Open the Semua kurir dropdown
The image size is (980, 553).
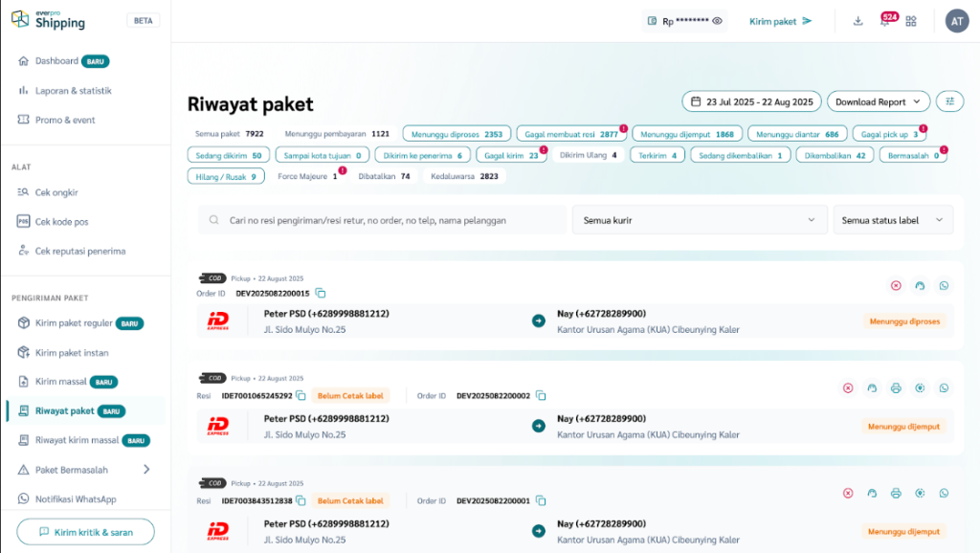[699, 220]
